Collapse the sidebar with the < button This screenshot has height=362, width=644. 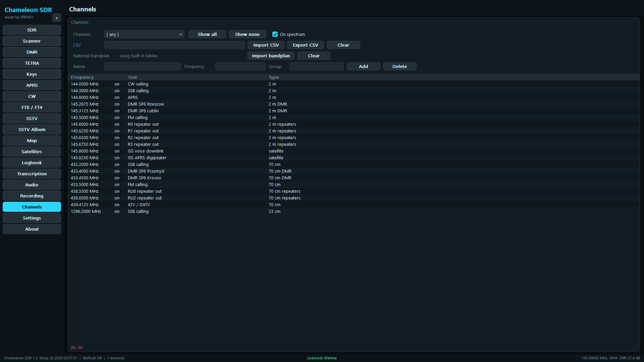[57, 18]
